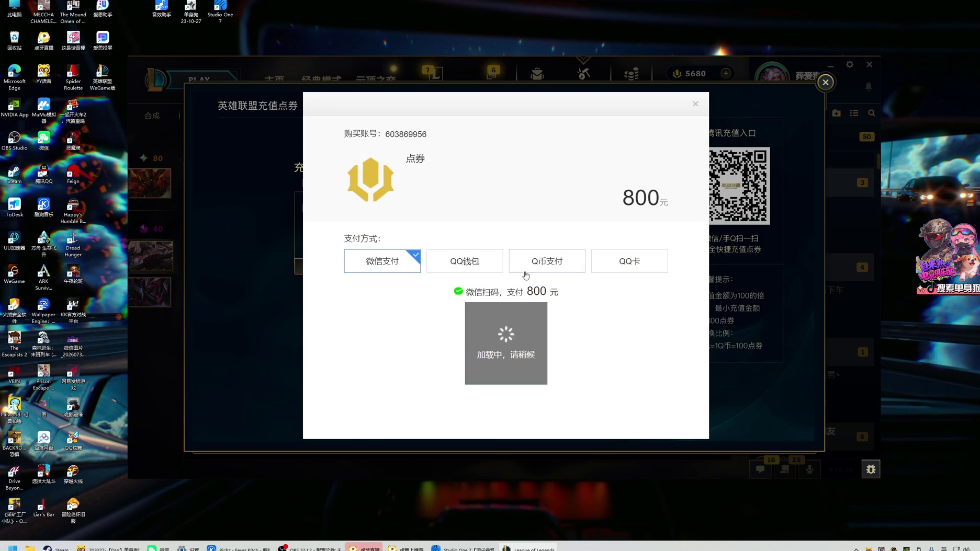
Task: Open the summoner profile avatar
Action: tap(772, 76)
